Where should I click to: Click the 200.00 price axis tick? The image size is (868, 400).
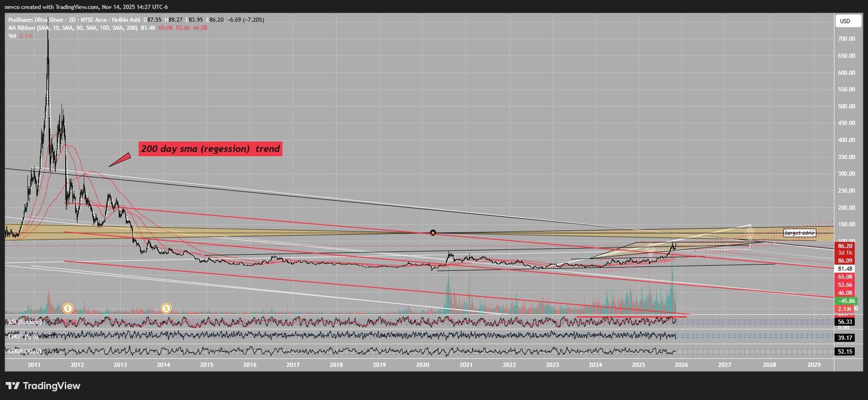click(x=847, y=208)
